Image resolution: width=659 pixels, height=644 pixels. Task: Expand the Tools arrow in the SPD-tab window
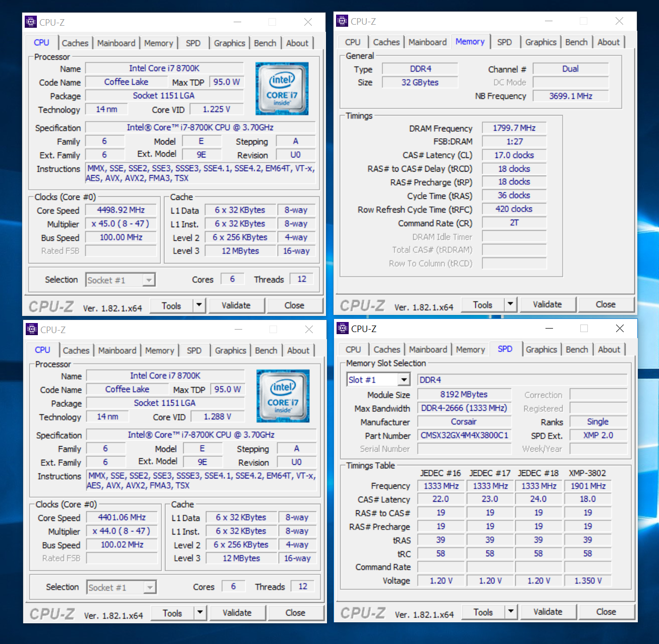511,611
